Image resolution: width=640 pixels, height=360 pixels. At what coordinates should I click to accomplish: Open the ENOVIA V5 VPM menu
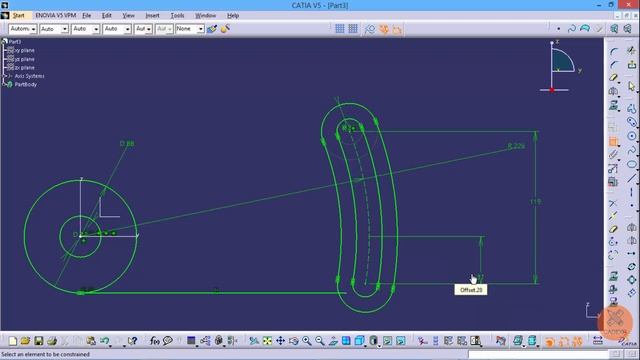[56, 16]
